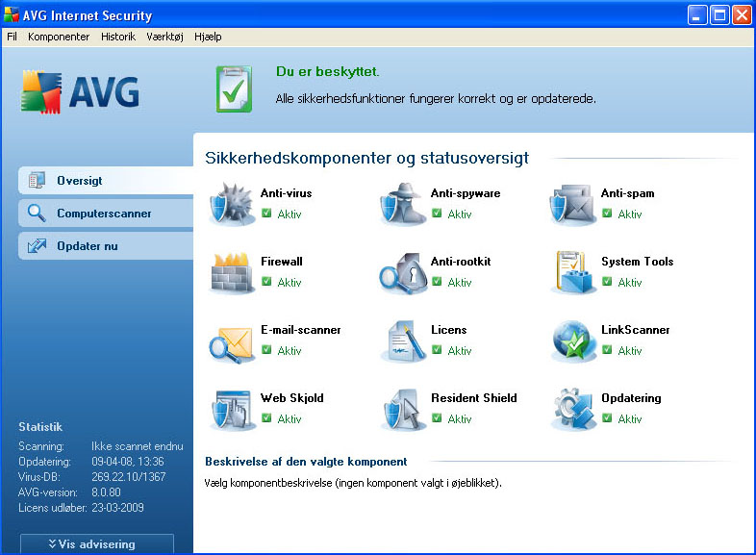Select the Resident Shield icon
756x555 pixels.
tap(402, 410)
